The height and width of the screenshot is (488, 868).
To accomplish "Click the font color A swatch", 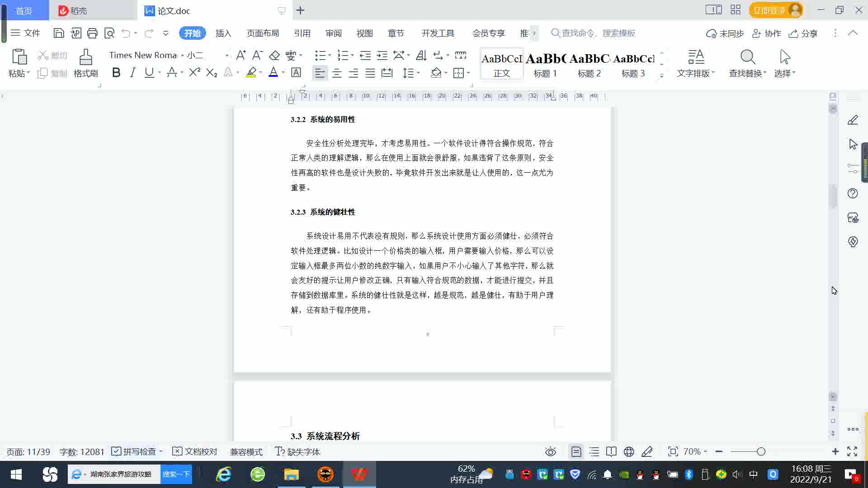I will coord(274,72).
